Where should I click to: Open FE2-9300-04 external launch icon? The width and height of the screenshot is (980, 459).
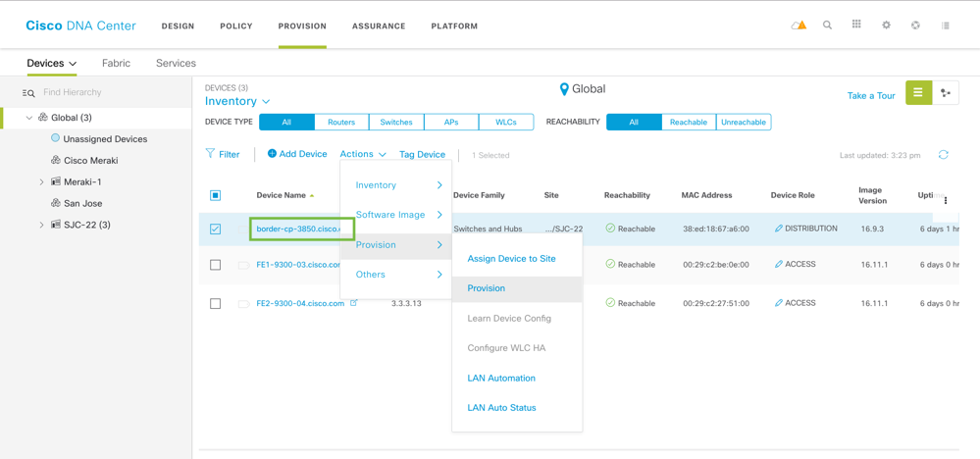(354, 303)
